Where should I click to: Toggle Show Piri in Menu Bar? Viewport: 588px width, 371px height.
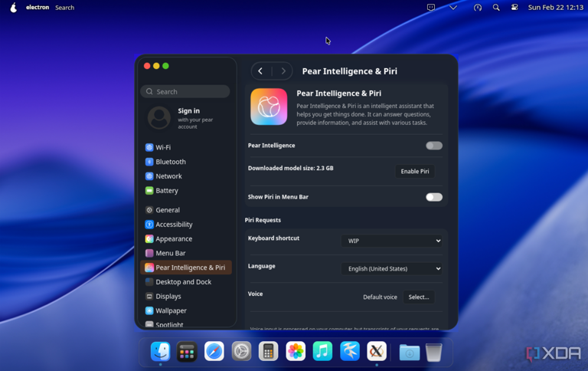tap(434, 197)
